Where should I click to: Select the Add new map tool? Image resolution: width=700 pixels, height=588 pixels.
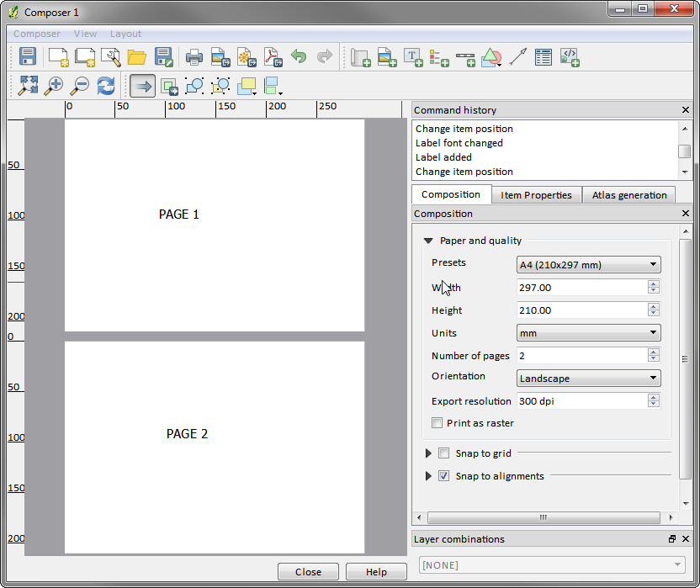[x=361, y=57]
